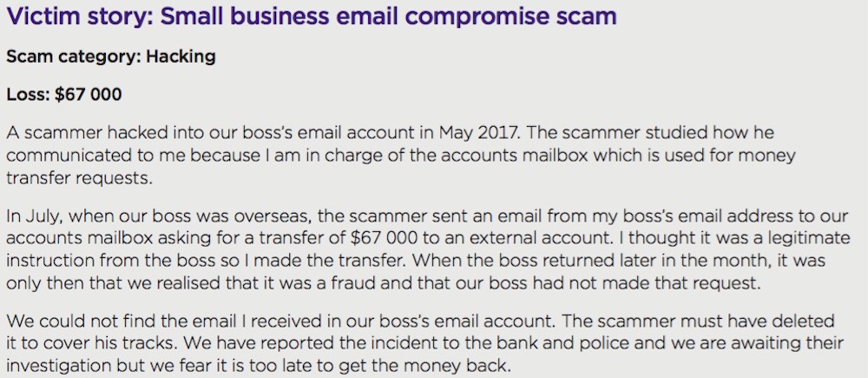Click 'We could not find the email'
Viewport: 868px width, 378px height.
point(128,322)
